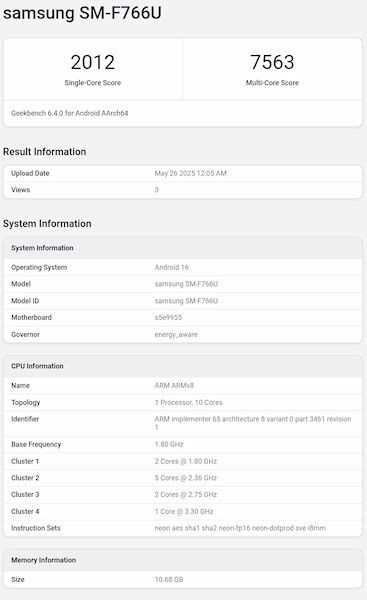Select the Single-Core Score value 2012

[x=93, y=62]
